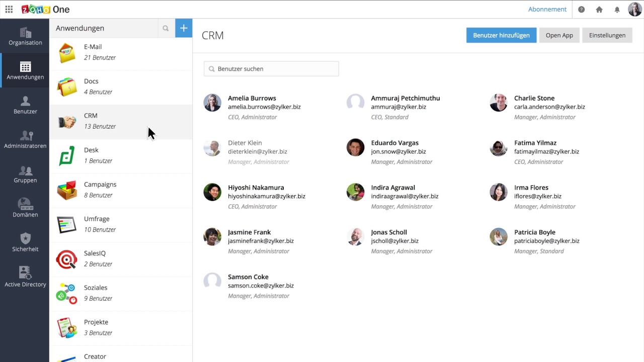644x362 pixels.
Task: Click the name Charlie Stone
Action: tap(534, 98)
